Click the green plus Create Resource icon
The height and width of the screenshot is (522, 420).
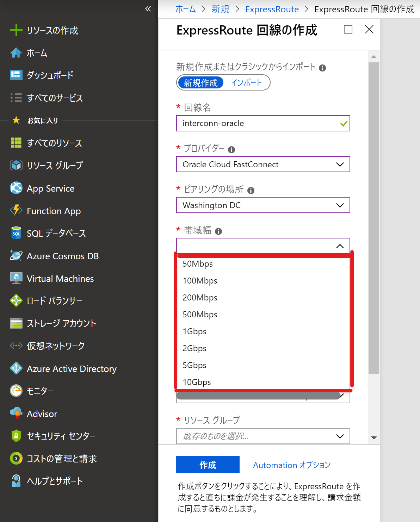(16, 30)
